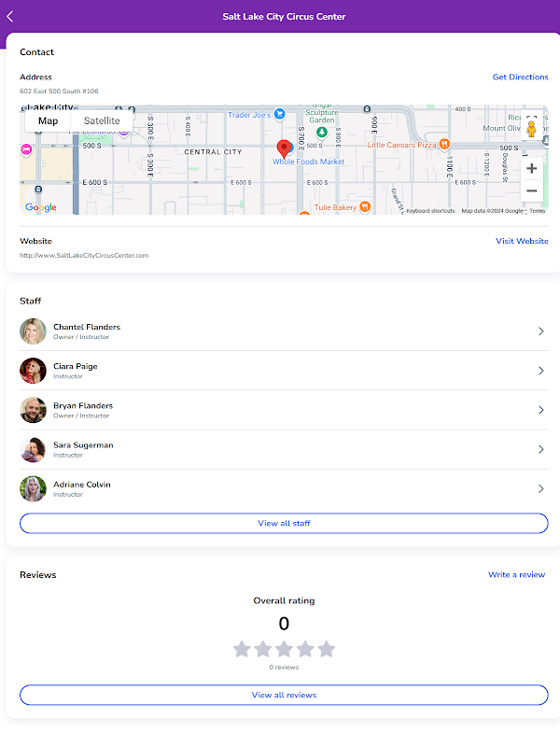Viewport: 560px width, 747px height.
Task: Select Tulie Bakery marker on map
Action: (x=365, y=206)
